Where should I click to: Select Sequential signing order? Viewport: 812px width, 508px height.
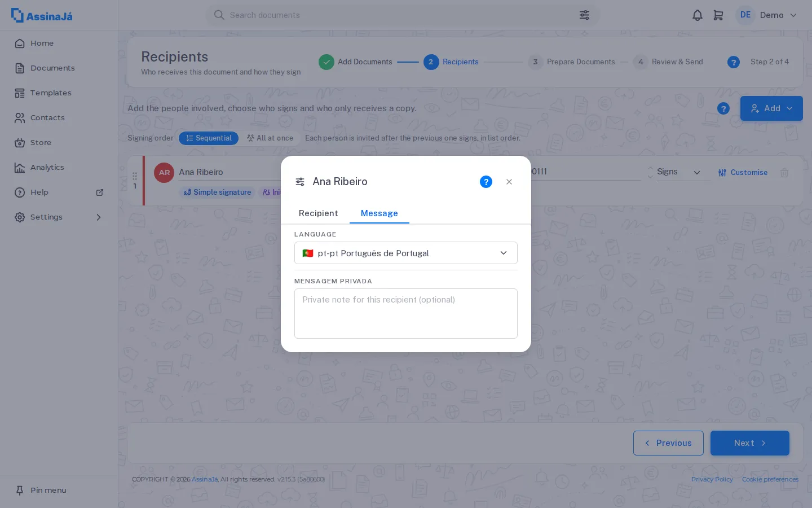[209, 138]
